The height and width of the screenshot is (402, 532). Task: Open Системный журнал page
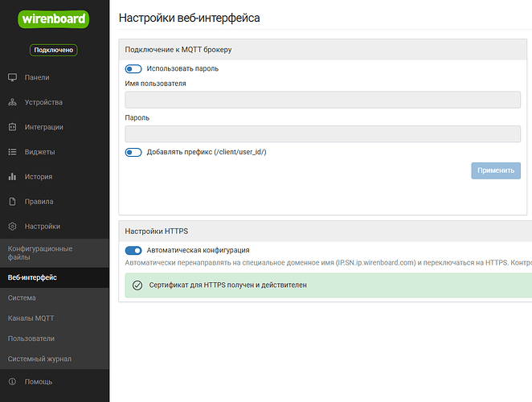(x=39, y=359)
